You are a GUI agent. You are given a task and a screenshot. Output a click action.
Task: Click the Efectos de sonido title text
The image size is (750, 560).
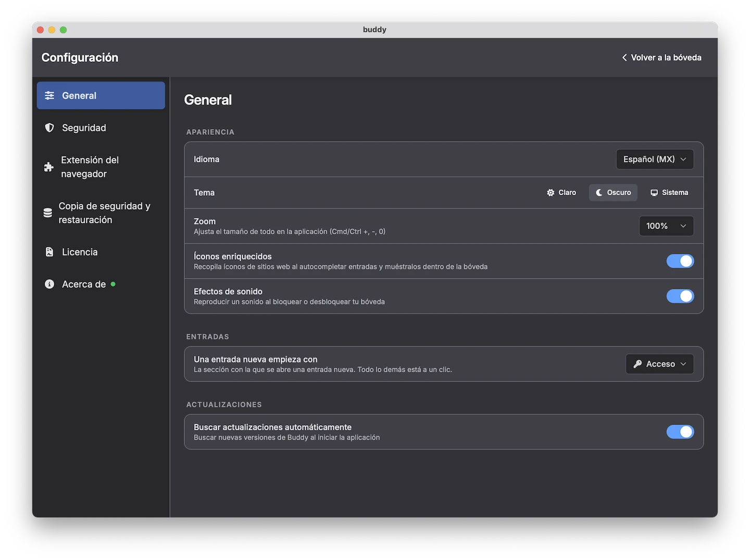click(228, 291)
